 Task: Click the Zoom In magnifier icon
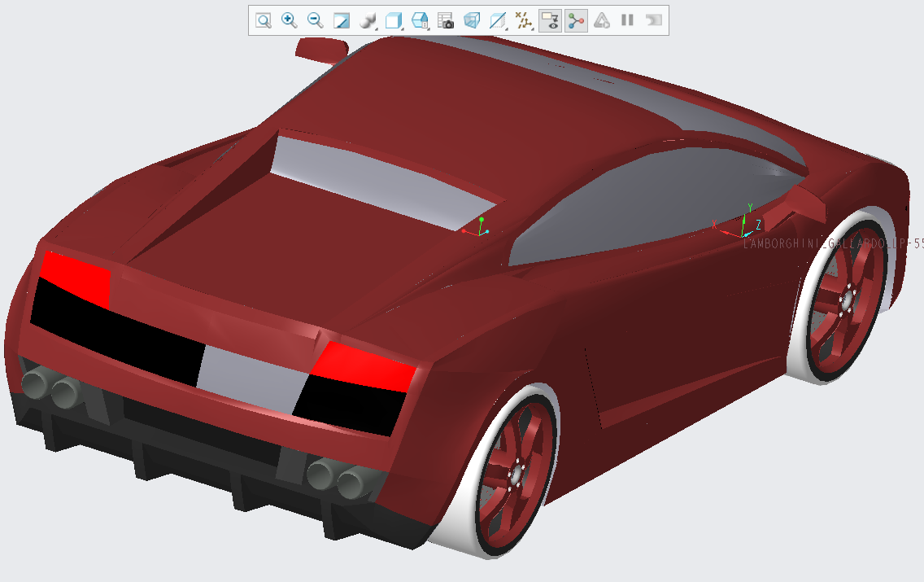pos(289,20)
